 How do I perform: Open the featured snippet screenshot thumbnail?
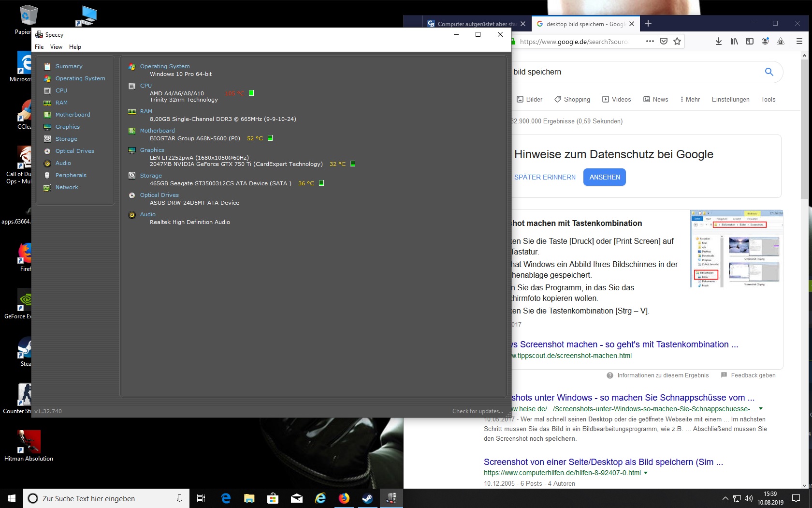point(736,249)
